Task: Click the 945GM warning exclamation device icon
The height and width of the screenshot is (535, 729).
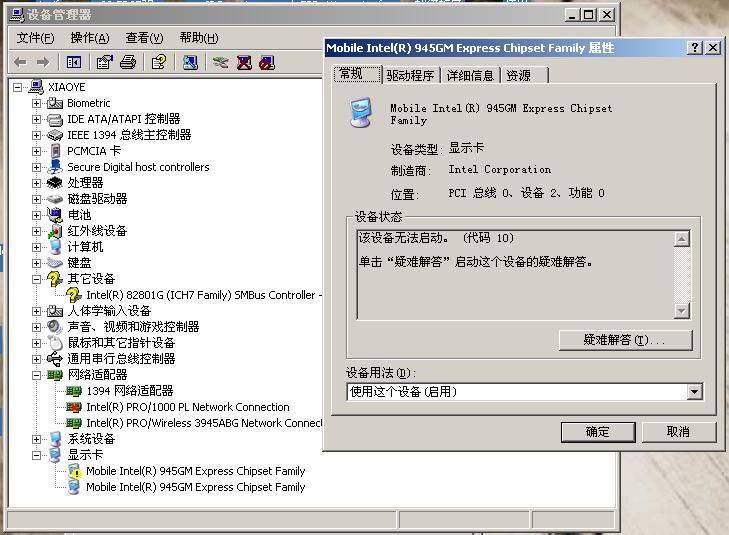Action: [74, 471]
